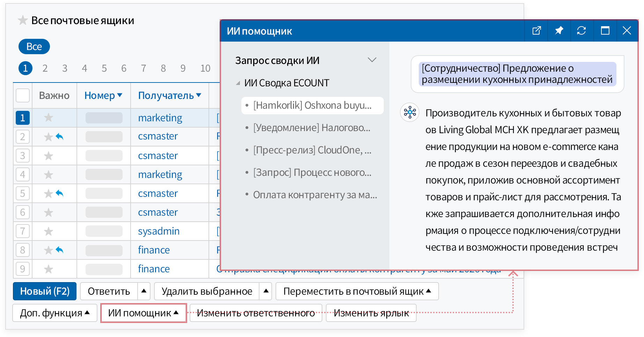Click Ответить button
This screenshot has height=337, width=644.
click(x=109, y=291)
